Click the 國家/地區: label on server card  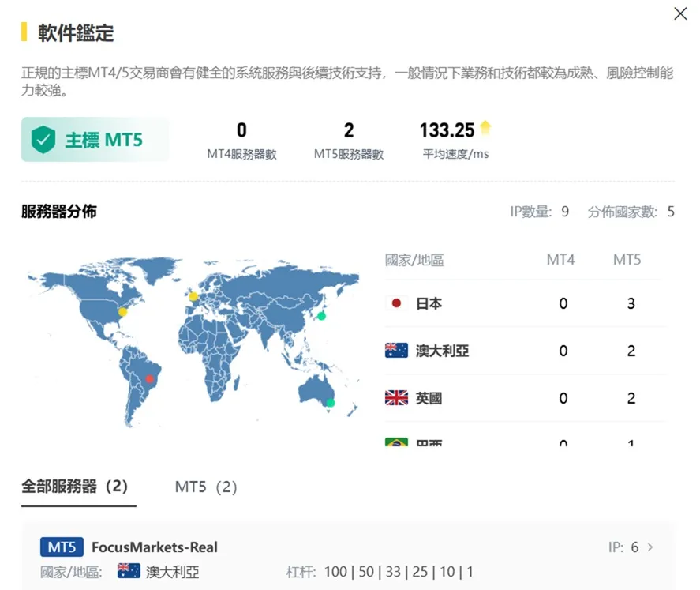click(x=71, y=572)
